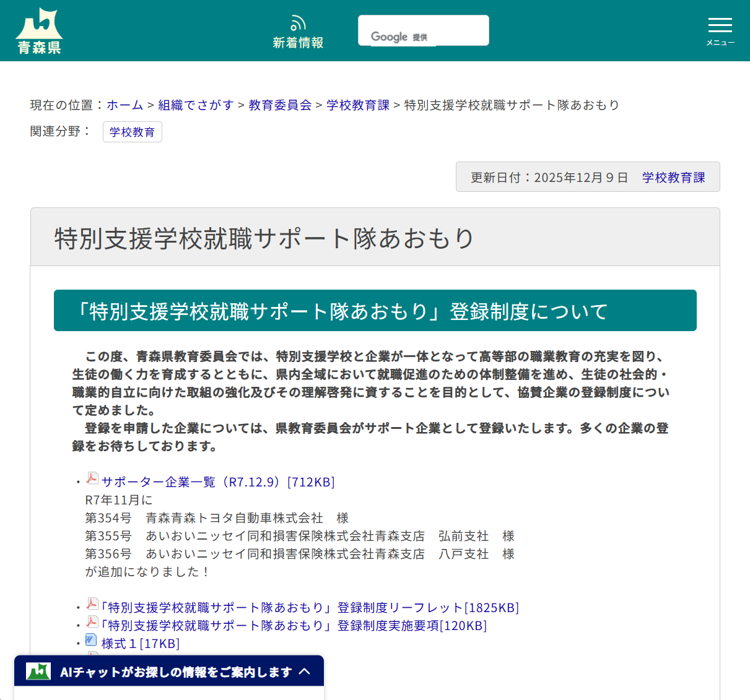Open the 登録制度リーフレット PDF link

pos(310,607)
